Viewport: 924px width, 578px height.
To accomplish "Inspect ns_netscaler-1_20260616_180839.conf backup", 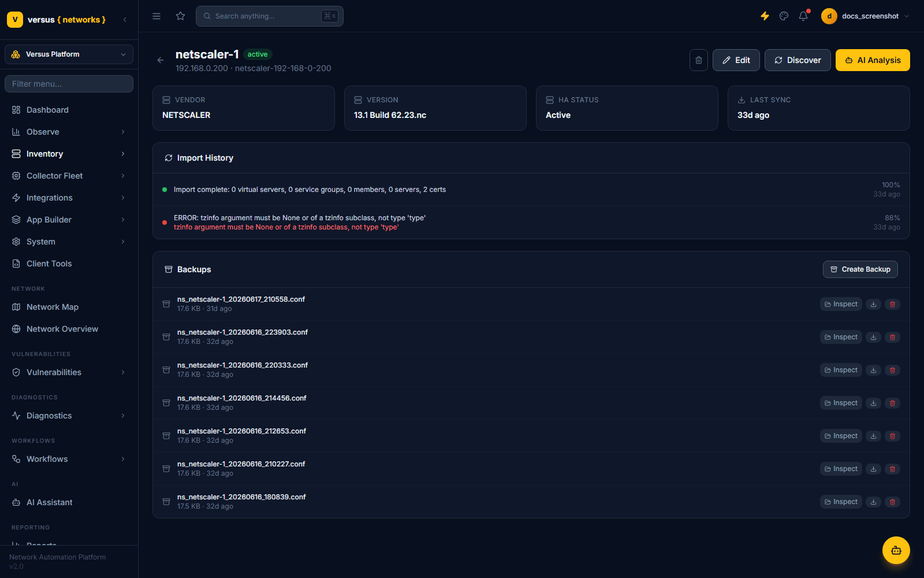I will pyautogui.click(x=841, y=502).
